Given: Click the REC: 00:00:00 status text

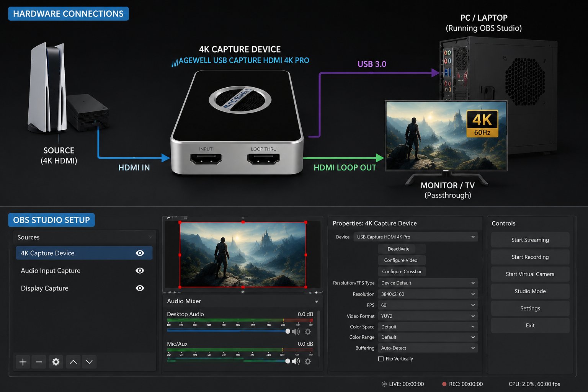Looking at the screenshot, I should coord(466,384).
